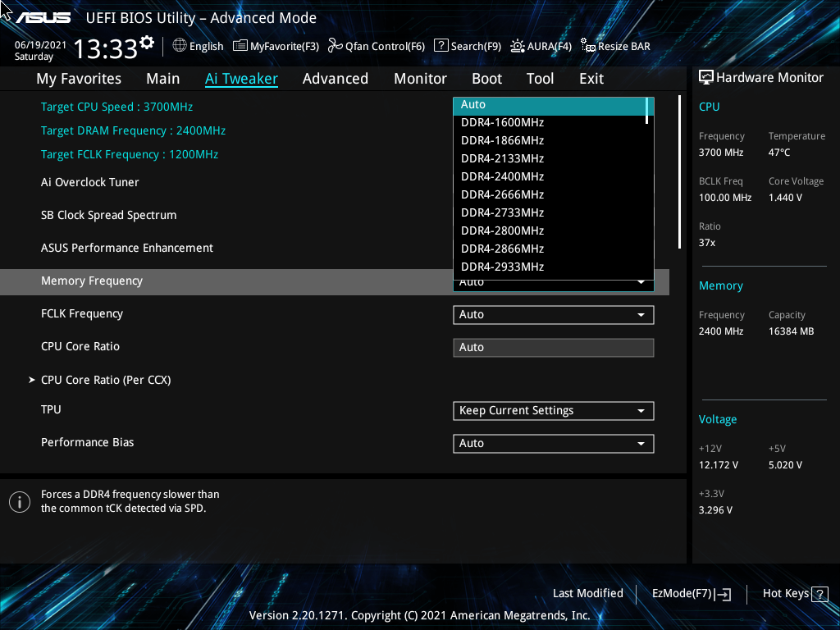The height and width of the screenshot is (630, 840).
Task: Click the MyFavorite shortcut
Action: pyautogui.click(x=276, y=46)
